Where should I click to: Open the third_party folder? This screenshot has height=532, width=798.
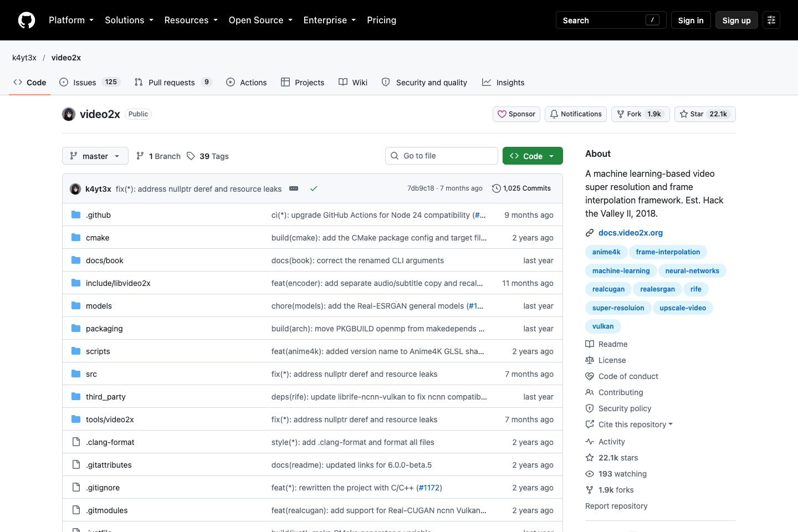(x=105, y=397)
